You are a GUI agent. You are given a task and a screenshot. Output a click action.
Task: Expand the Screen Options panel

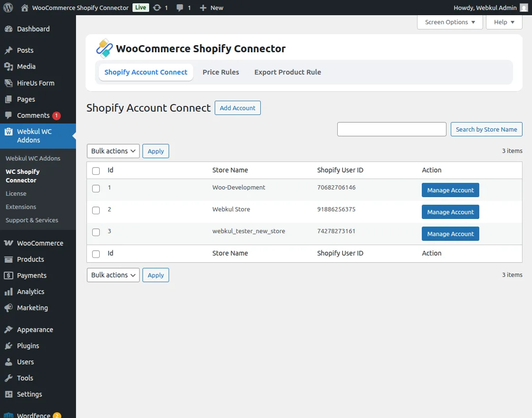tap(449, 22)
